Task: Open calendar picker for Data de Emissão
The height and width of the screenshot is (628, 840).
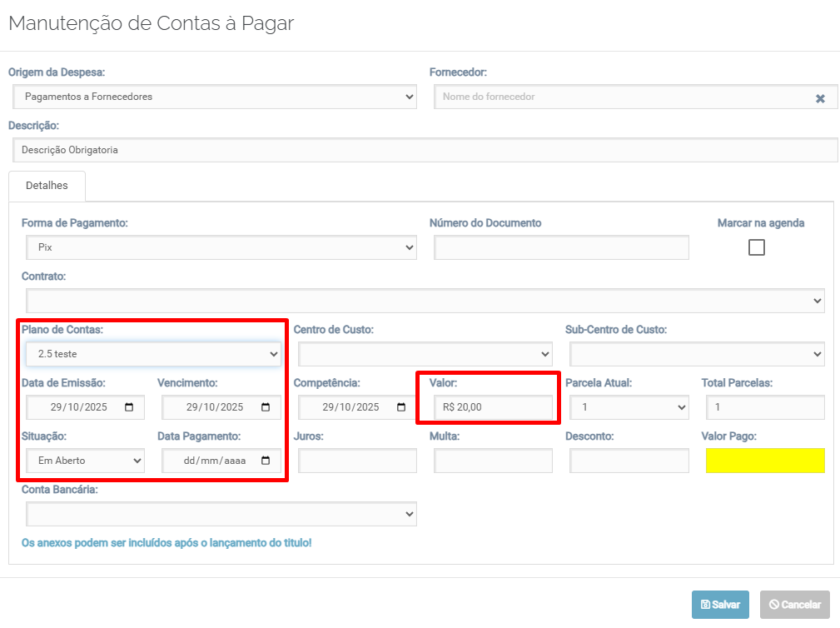Action: 129,407
